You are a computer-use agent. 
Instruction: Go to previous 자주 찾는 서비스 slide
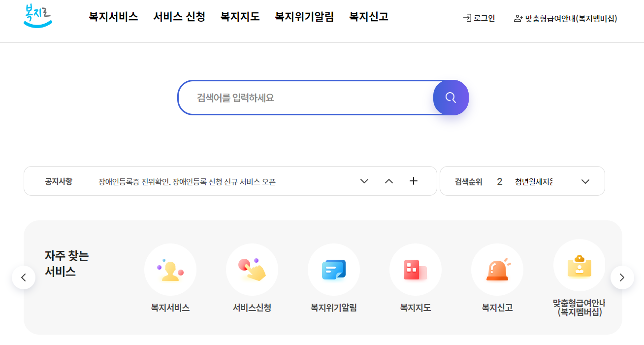tap(24, 277)
